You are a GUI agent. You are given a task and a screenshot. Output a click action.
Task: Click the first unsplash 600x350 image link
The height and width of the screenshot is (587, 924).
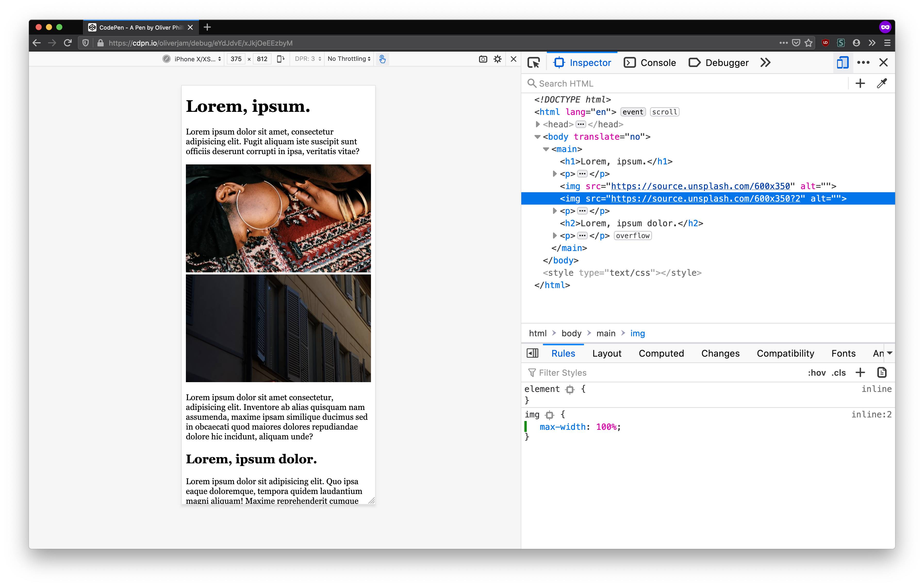pos(700,186)
